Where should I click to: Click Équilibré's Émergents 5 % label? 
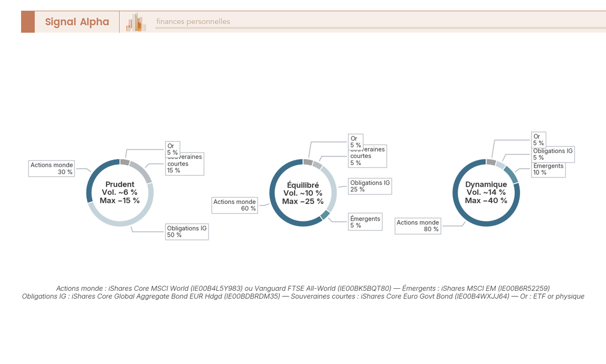pos(365,222)
